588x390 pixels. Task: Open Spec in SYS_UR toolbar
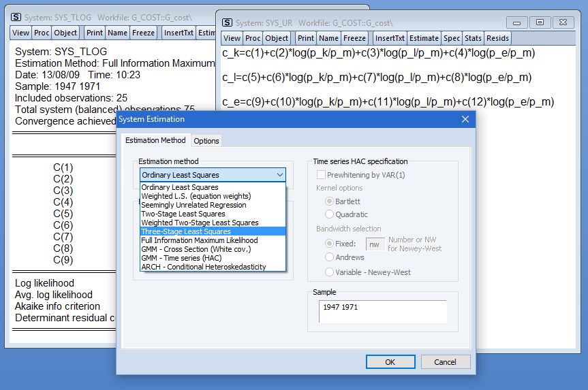click(x=451, y=39)
